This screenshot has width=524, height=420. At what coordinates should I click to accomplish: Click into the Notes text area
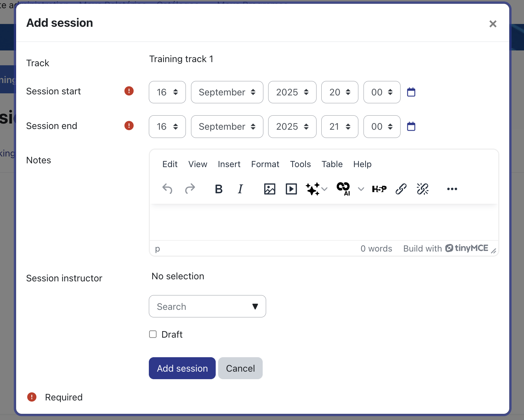pos(324,222)
